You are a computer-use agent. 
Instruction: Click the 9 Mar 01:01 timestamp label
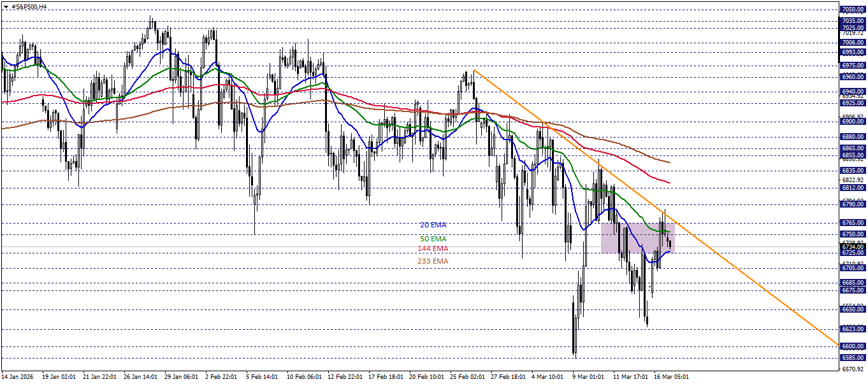(587, 375)
